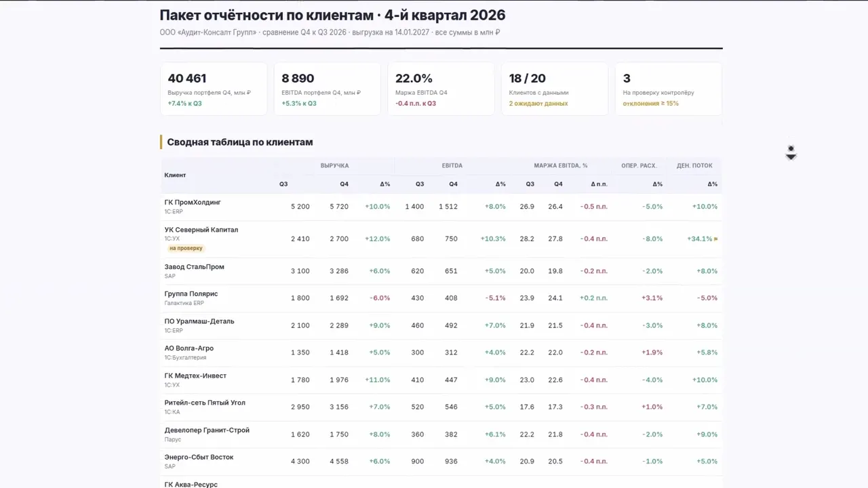Screen dimensions: 868x488
Task: Click the flag icon beside +34.1%
Action: pyautogui.click(x=716, y=239)
